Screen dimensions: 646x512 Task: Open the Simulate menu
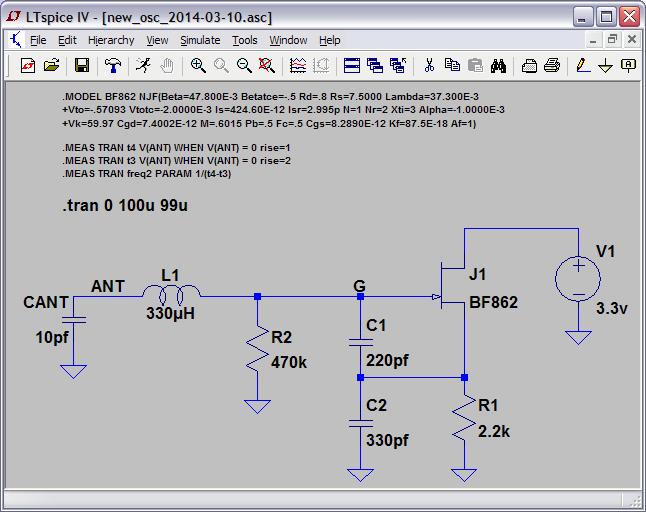tap(200, 40)
